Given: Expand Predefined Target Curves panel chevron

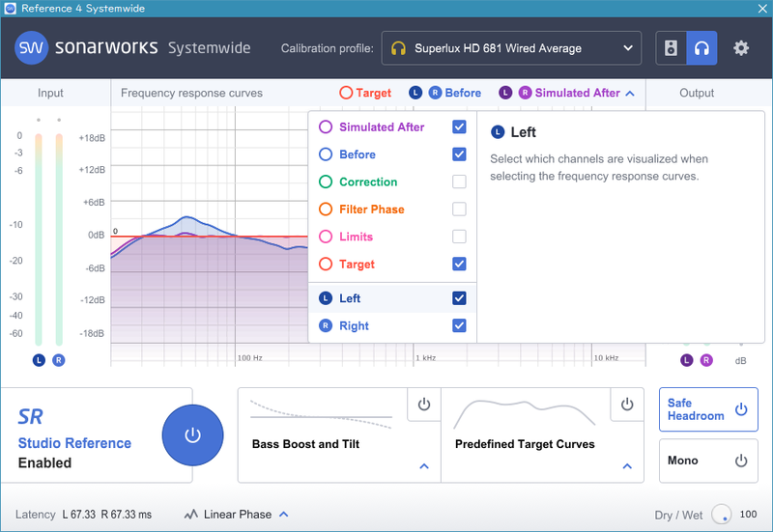Looking at the screenshot, I should (x=627, y=466).
